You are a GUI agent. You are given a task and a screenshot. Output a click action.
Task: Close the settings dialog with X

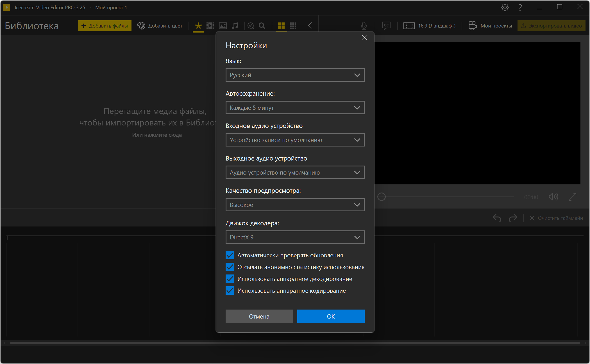coord(365,38)
